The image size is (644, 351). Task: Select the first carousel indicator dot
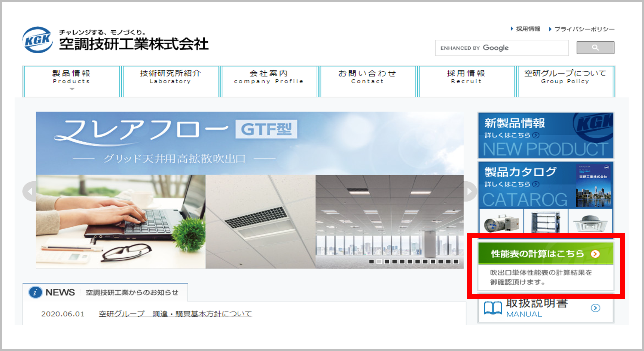click(371, 261)
